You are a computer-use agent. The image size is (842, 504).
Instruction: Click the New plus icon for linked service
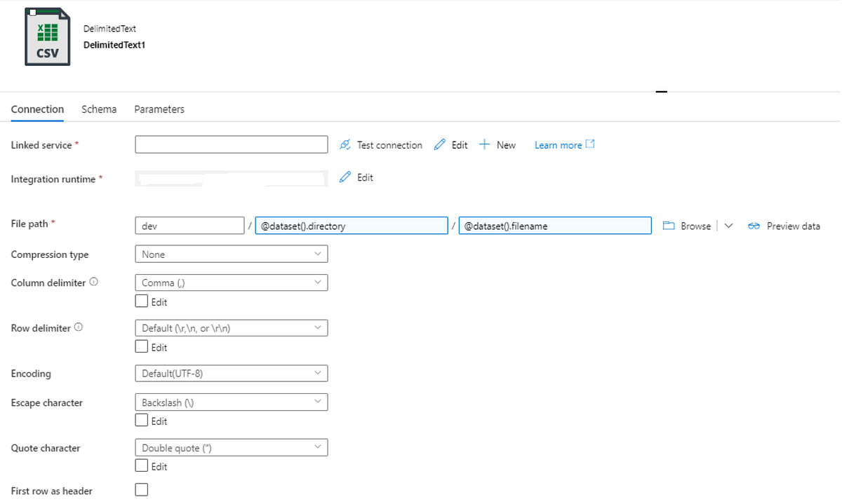click(484, 144)
